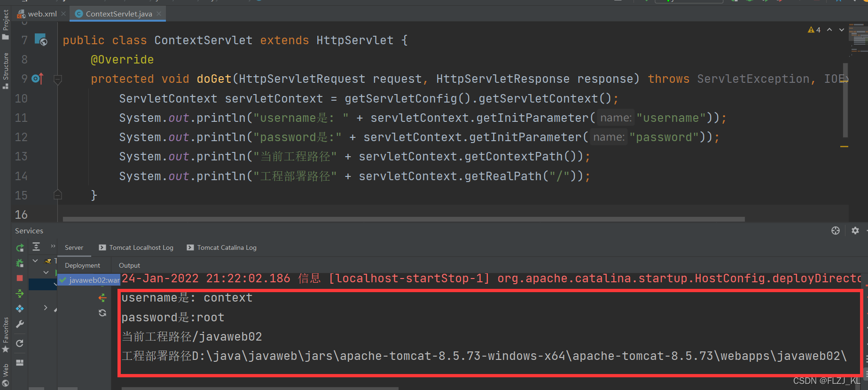Click the blue update application diamonds icon
The height and width of the screenshot is (390, 868).
20,309
